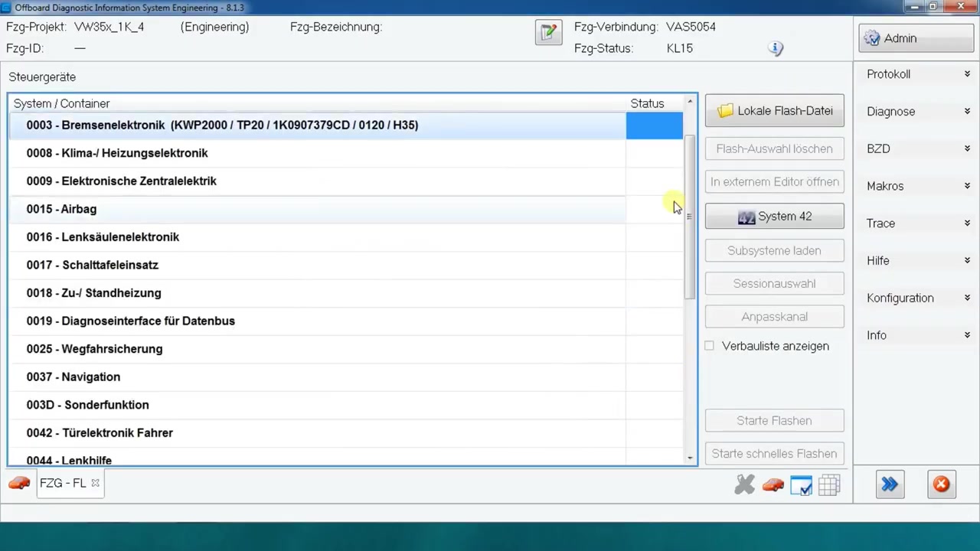Click the list scrollbar down arrow
Viewport: 980px width, 551px height.
tap(690, 458)
